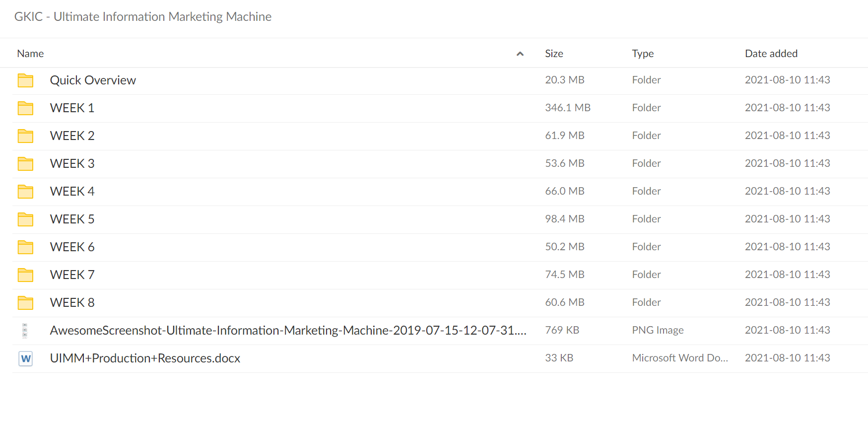Click the date added cell for the docx file
The width and height of the screenshot is (868, 422).
tap(788, 358)
